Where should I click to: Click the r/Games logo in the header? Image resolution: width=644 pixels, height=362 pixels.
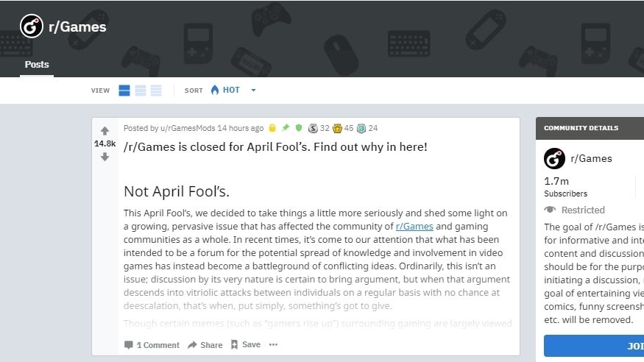point(32,26)
